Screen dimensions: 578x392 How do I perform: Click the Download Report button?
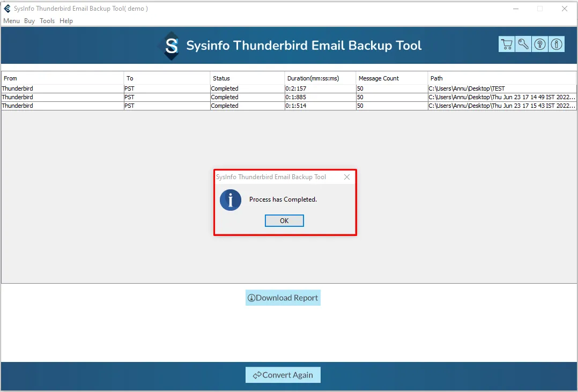(283, 298)
